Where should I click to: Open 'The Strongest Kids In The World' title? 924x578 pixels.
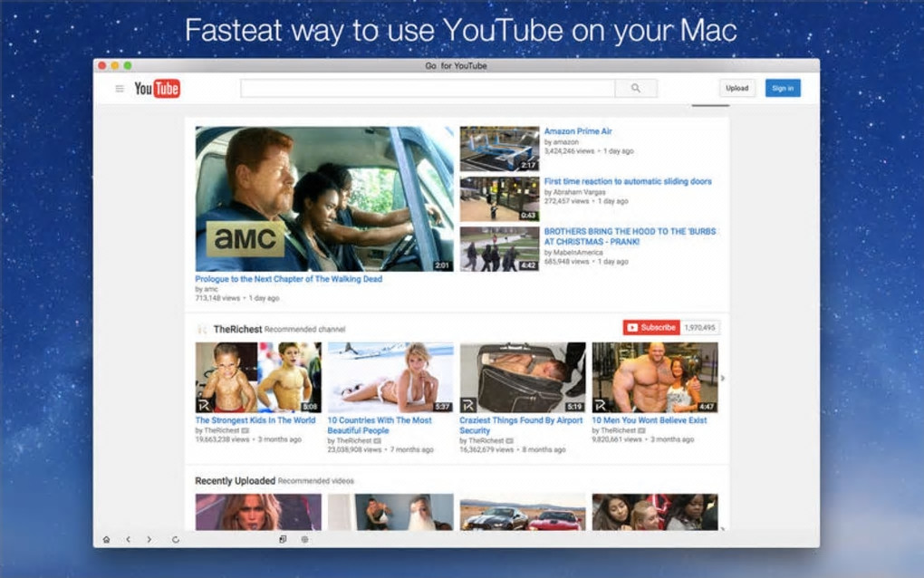(255, 420)
